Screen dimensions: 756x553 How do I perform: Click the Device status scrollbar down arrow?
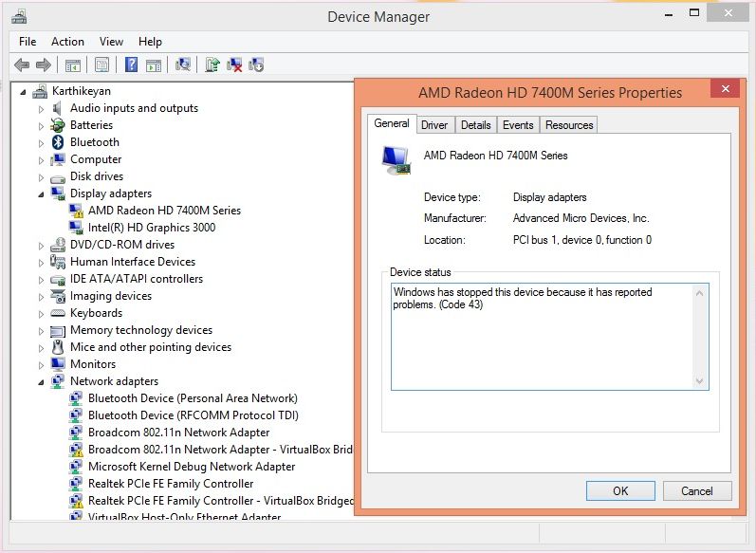[700, 381]
